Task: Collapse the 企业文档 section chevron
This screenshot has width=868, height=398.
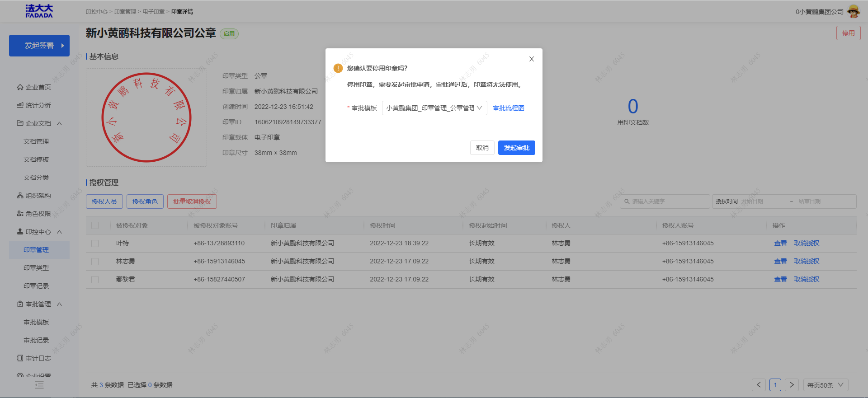Action: [x=59, y=123]
